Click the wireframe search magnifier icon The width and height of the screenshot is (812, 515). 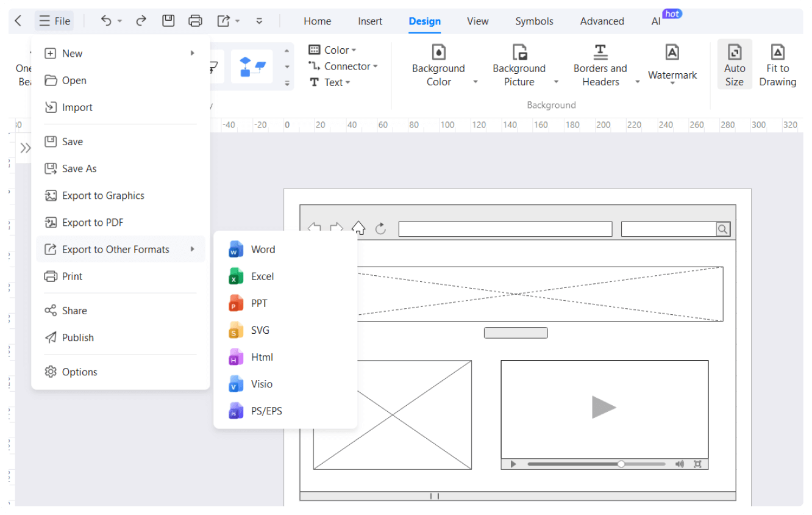[x=722, y=229]
